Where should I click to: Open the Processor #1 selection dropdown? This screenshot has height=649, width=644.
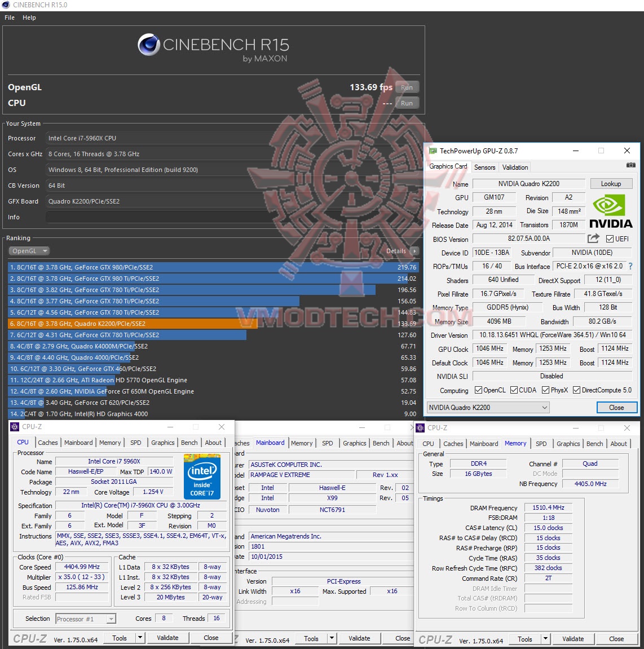(86, 619)
